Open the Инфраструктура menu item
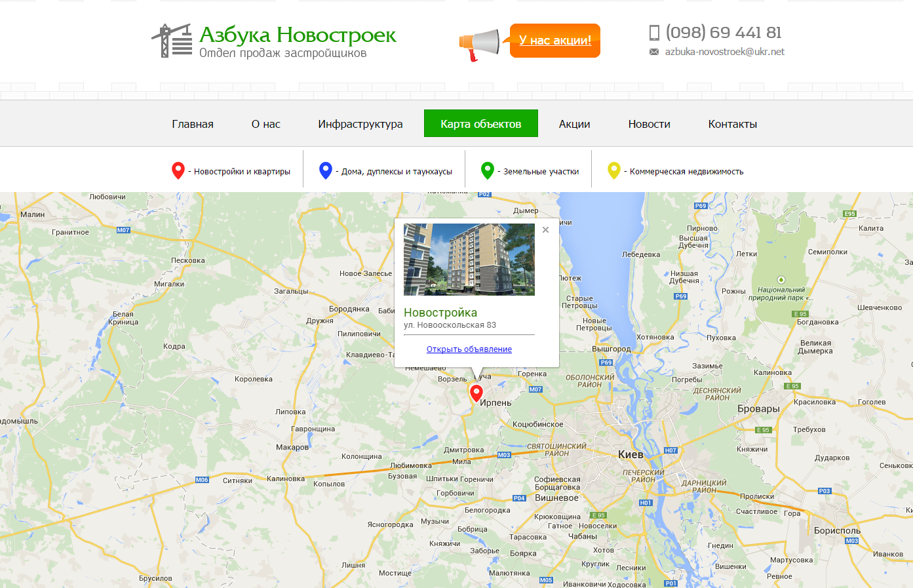This screenshot has width=913, height=588. point(360,124)
